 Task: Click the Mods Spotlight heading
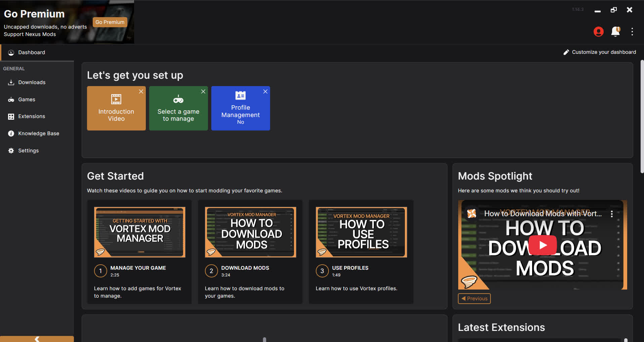click(495, 176)
